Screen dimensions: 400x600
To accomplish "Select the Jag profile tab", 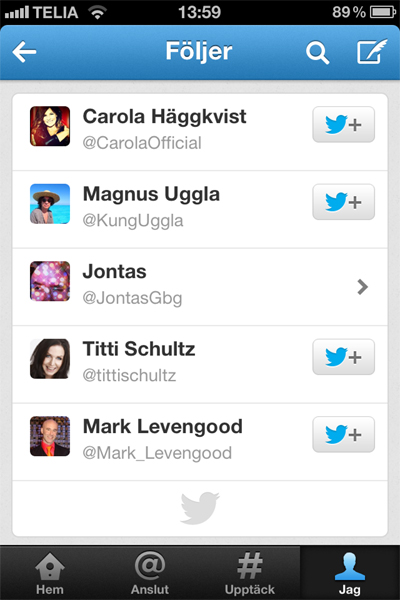I will (349, 573).
